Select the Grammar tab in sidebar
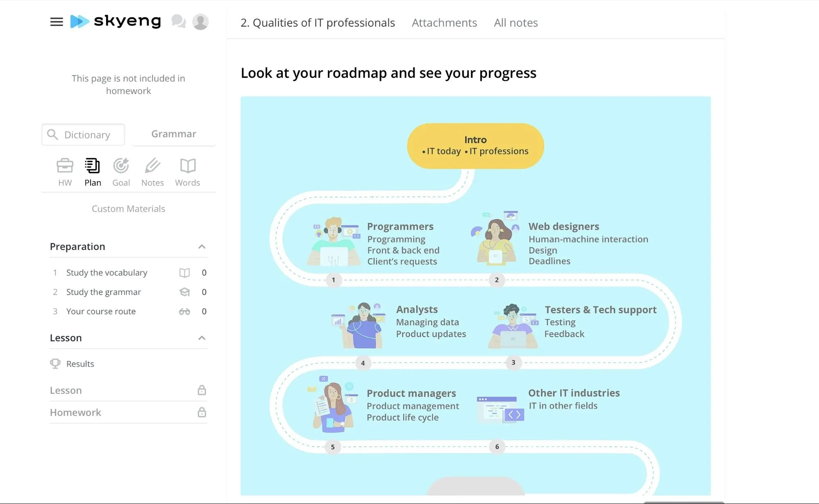The height and width of the screenshot is (504, 819). 173,134
